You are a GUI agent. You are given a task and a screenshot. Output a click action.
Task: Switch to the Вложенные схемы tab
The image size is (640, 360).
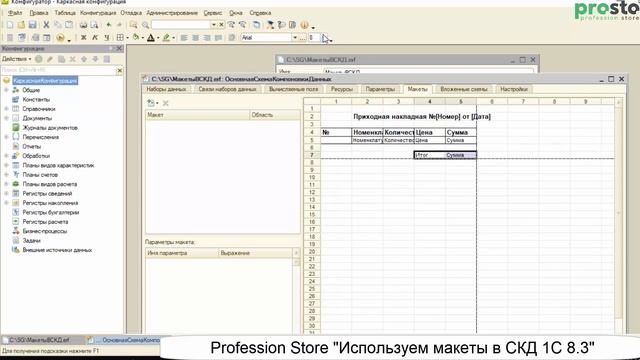click(x=464, y=89)
